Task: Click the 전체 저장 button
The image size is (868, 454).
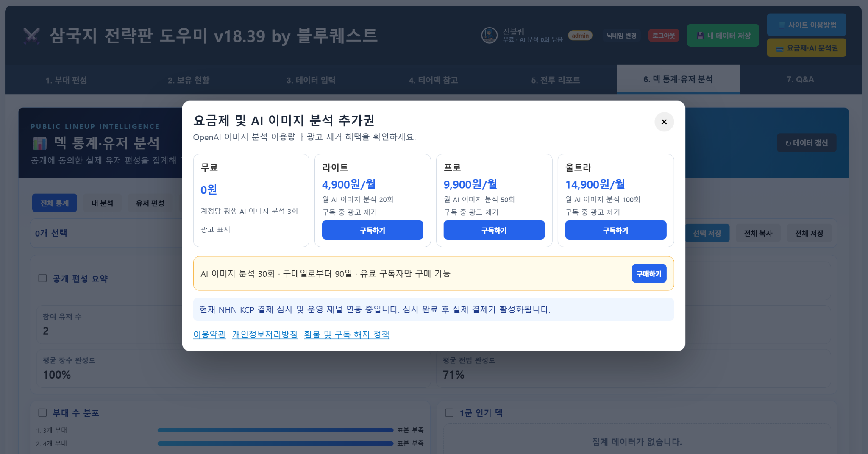Action: [809, 233]
